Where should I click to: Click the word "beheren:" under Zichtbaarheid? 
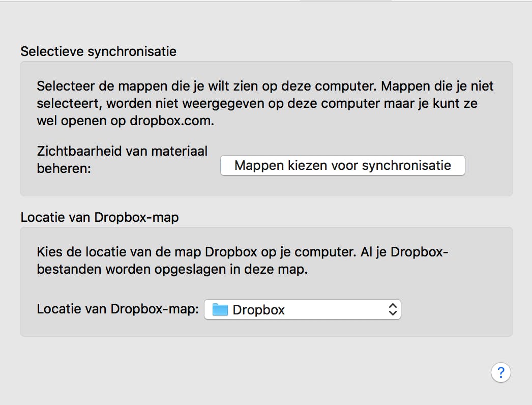(x=64, y=168)
